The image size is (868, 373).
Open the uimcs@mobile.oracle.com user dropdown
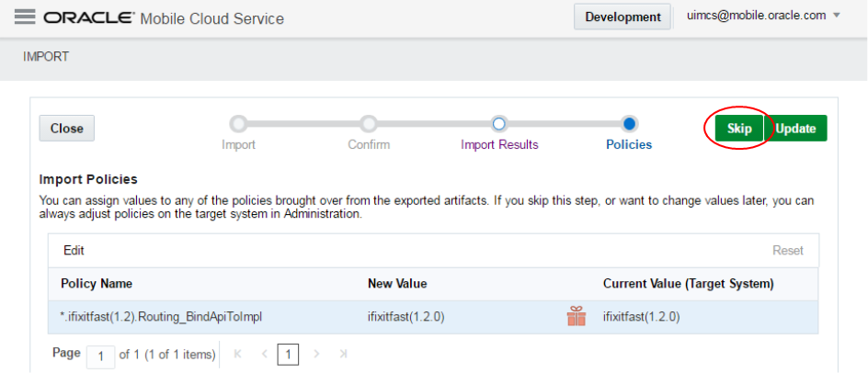763,17
